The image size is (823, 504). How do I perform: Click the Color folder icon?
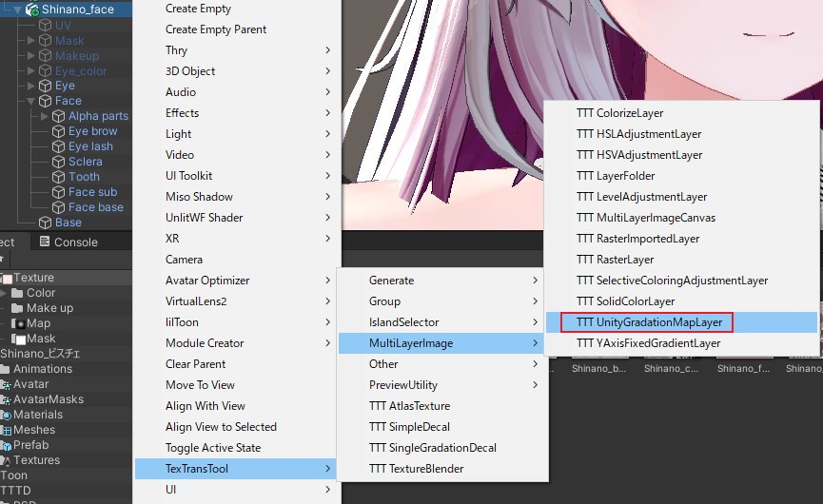[17, 293]
